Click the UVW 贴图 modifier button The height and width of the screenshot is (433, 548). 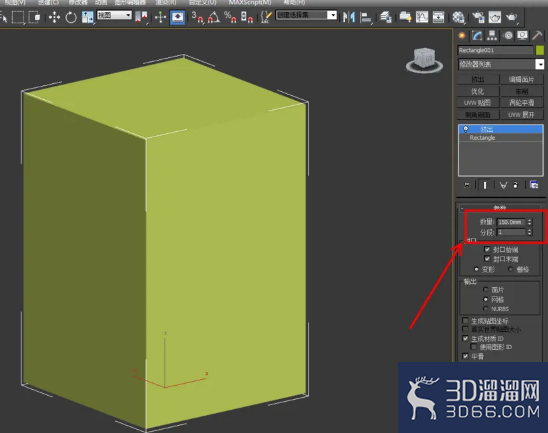[x=478, y=103]
